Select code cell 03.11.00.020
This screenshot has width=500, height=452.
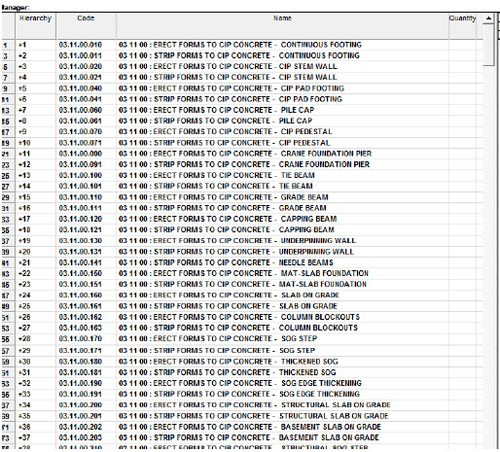pyautogui.click(x=80, y=66)
